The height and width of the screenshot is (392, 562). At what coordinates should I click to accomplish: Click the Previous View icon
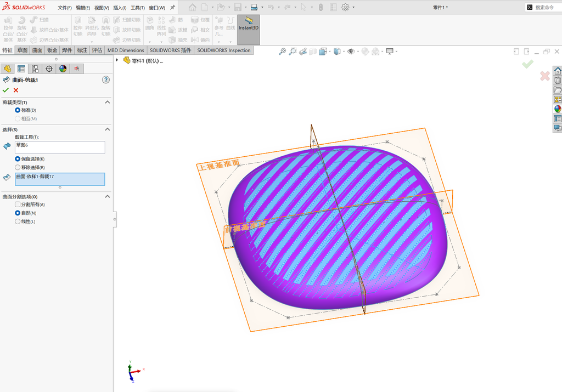[303, 52]
